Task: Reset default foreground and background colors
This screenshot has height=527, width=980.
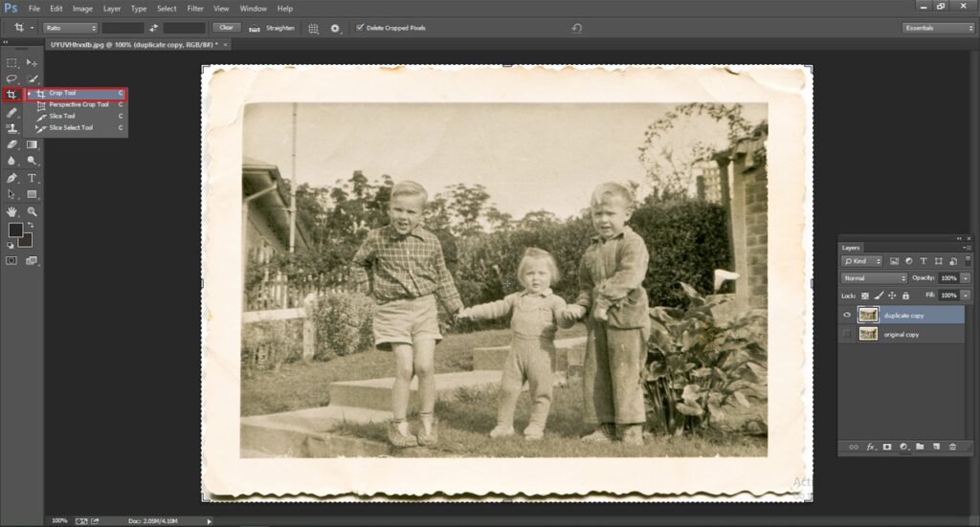Action: 10,246
